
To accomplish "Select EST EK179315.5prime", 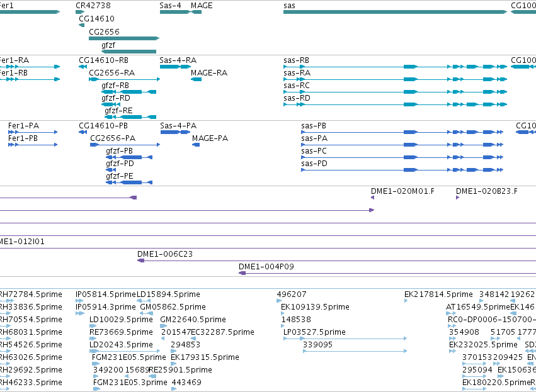I will click(x=174, y=364).
